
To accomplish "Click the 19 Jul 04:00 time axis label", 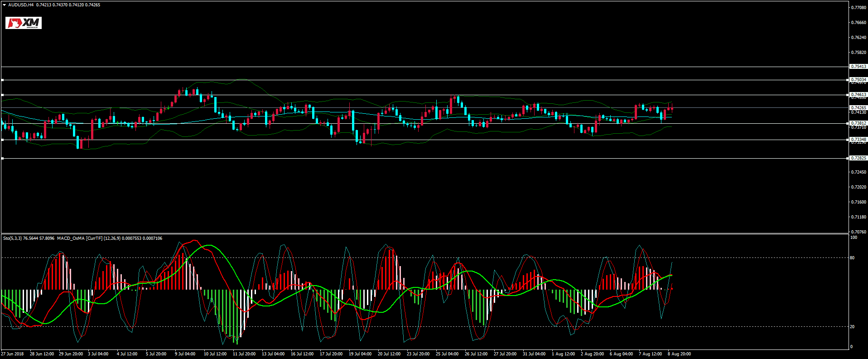I will [360, 354].
